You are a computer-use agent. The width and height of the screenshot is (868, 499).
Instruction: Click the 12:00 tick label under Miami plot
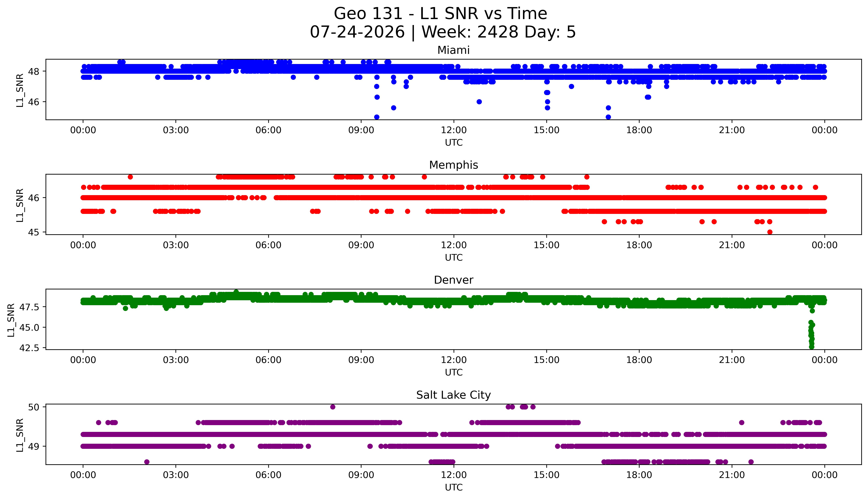454,130
